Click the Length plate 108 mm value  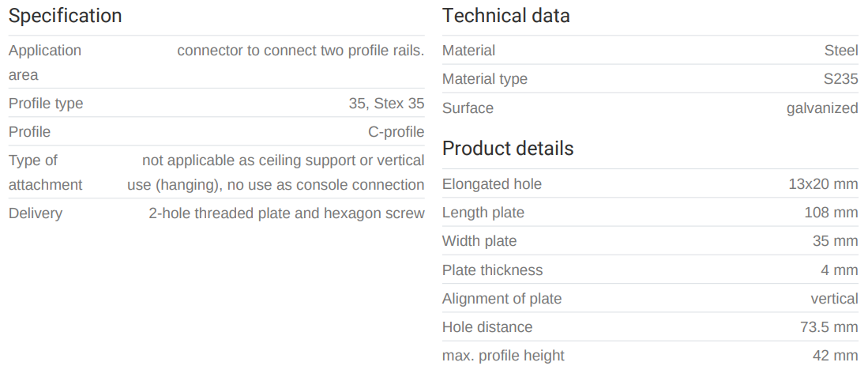point(831,213)
